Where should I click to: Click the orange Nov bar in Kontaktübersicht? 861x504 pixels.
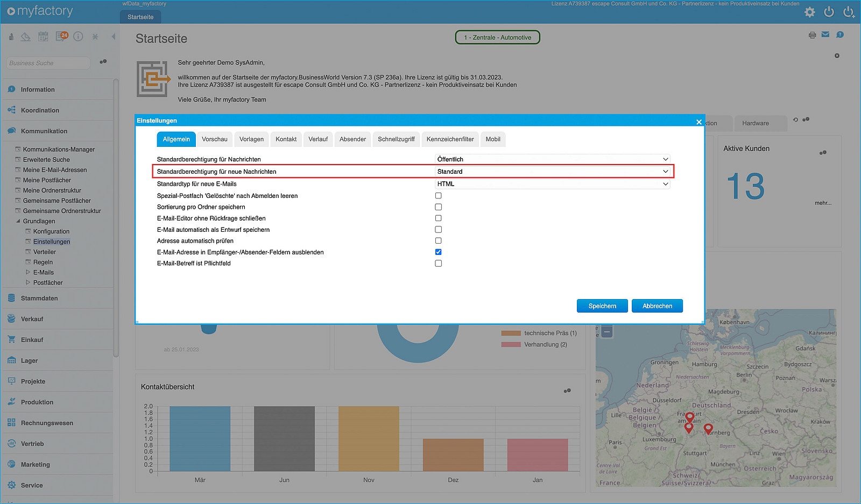point(369,439)
